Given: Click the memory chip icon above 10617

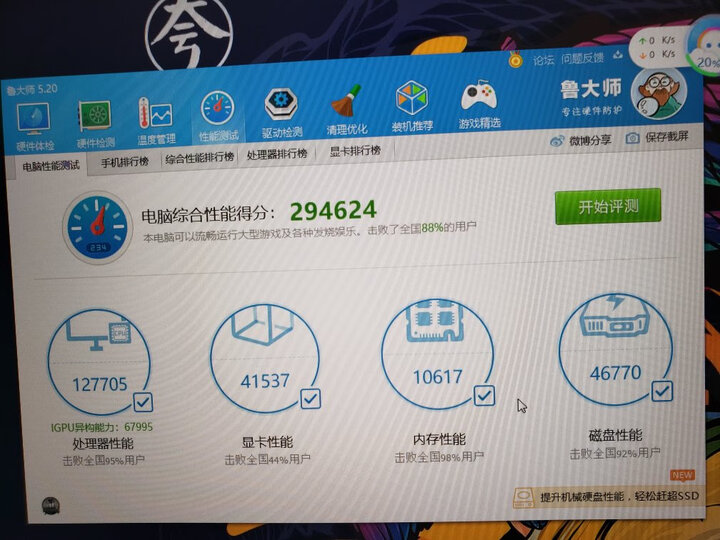Looking at the screenshot, I should tap(434, 320).
